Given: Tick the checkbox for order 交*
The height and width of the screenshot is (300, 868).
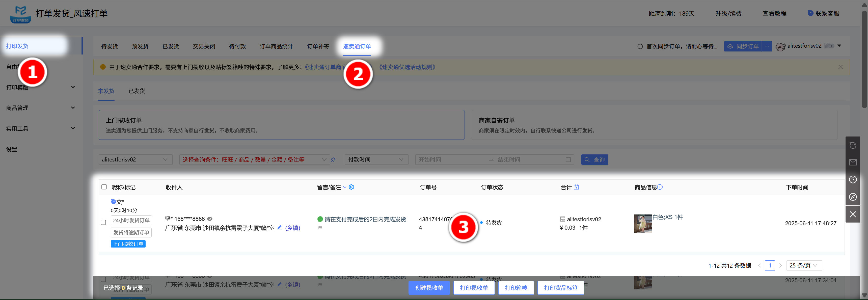Looking at the screenshot, I should (103, 223).
